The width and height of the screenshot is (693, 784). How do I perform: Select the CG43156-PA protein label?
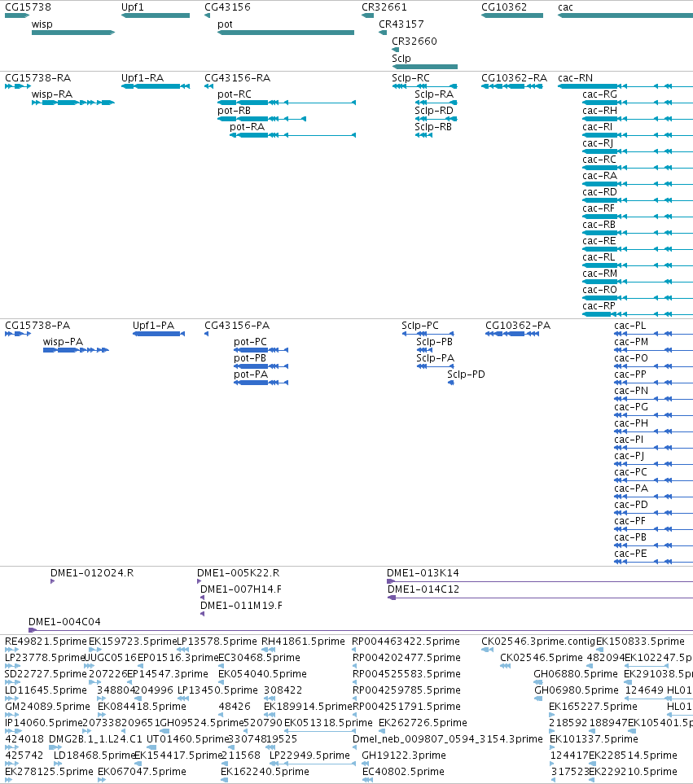(x=237, y=326)
